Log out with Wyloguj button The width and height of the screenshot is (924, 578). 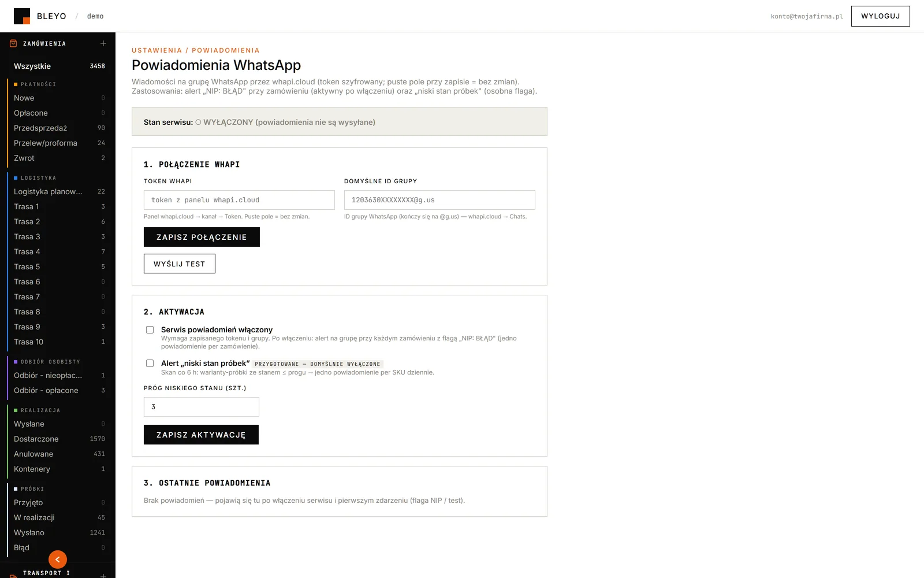point(881,16)
